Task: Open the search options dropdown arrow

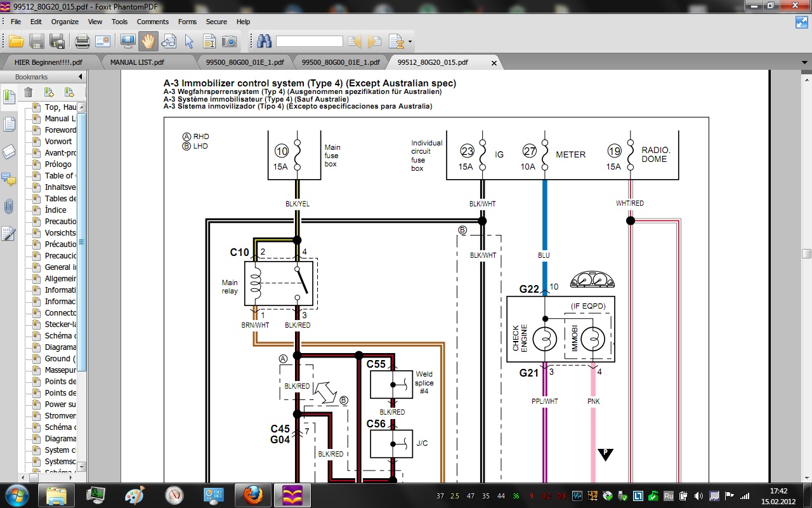Action: (x=410, y=43)
